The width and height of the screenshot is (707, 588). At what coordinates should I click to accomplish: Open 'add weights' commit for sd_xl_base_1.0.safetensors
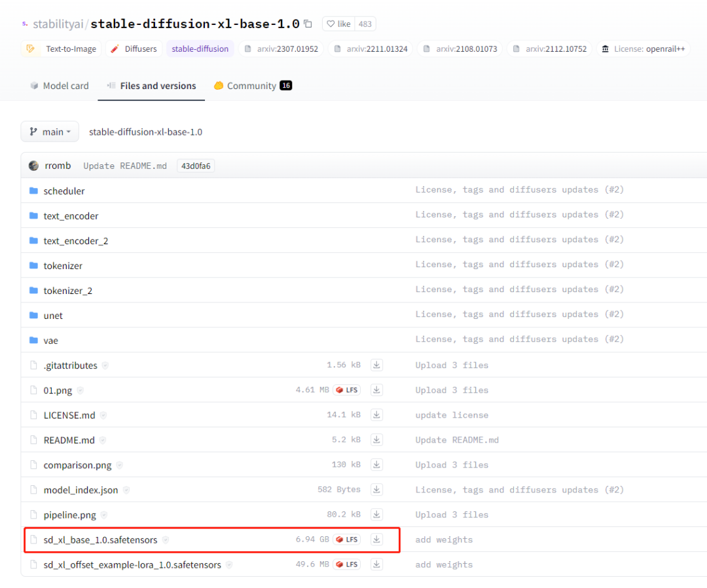click(444, 540)
